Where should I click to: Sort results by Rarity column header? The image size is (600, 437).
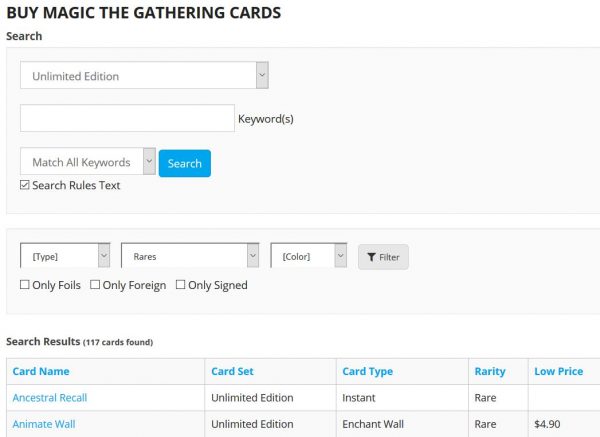coord(491,372)
